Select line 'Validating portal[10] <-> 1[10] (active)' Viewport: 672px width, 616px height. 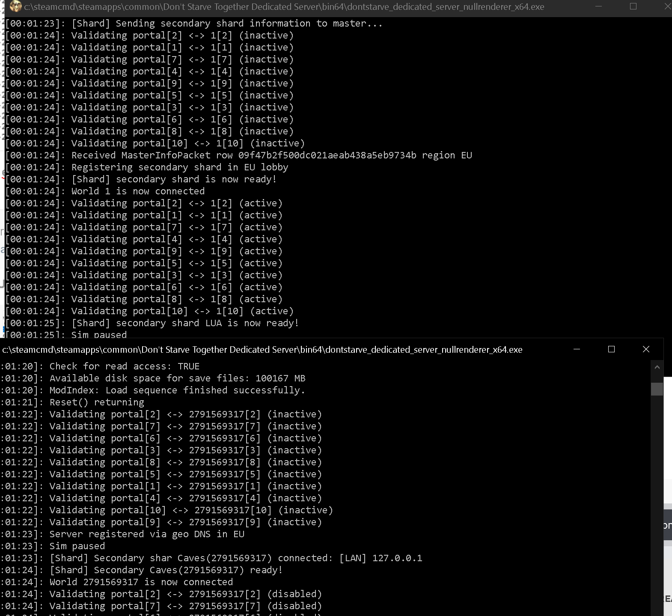point(149,311)
